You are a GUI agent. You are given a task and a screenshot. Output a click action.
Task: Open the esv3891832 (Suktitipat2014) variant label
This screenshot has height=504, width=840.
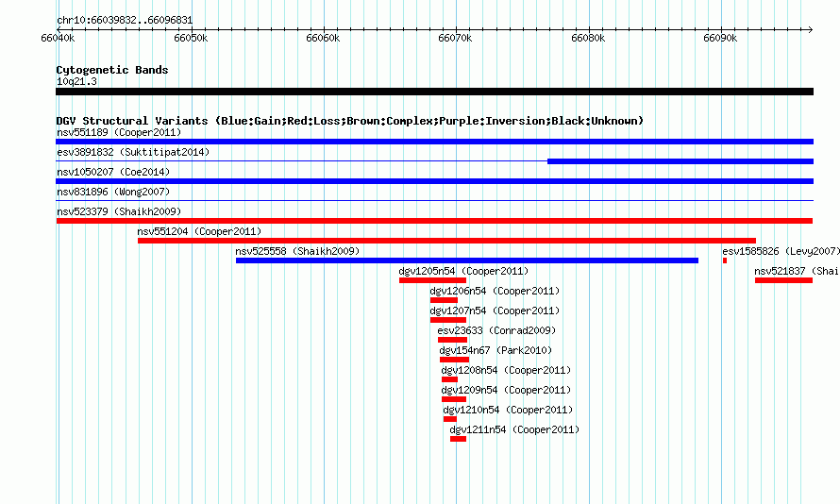pos(133,152)
